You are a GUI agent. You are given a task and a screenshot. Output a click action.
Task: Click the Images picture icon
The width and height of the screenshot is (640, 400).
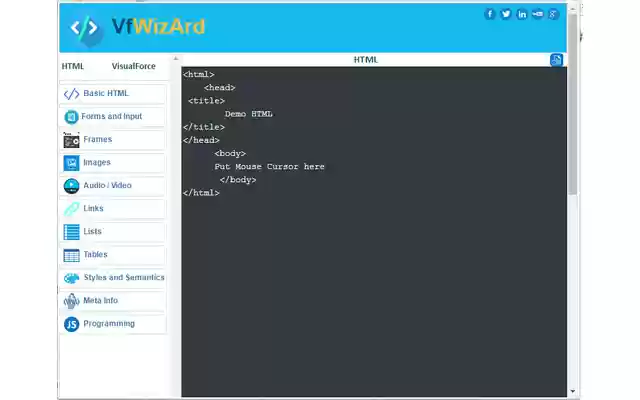(71, 163)
